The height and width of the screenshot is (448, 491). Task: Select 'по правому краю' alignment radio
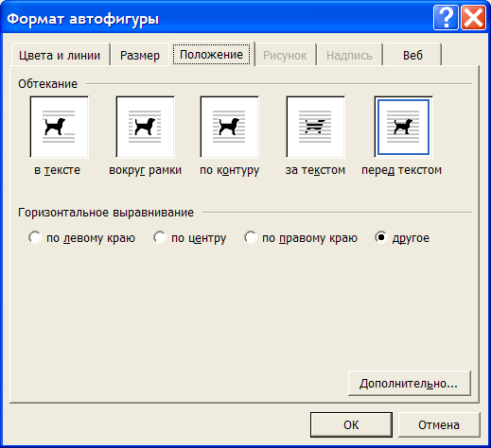tap(251, 237)
